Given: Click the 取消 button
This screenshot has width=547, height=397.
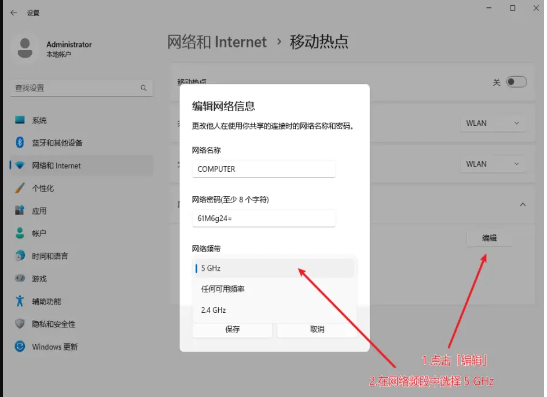Looking at the screenshot, I should point(317,329).
